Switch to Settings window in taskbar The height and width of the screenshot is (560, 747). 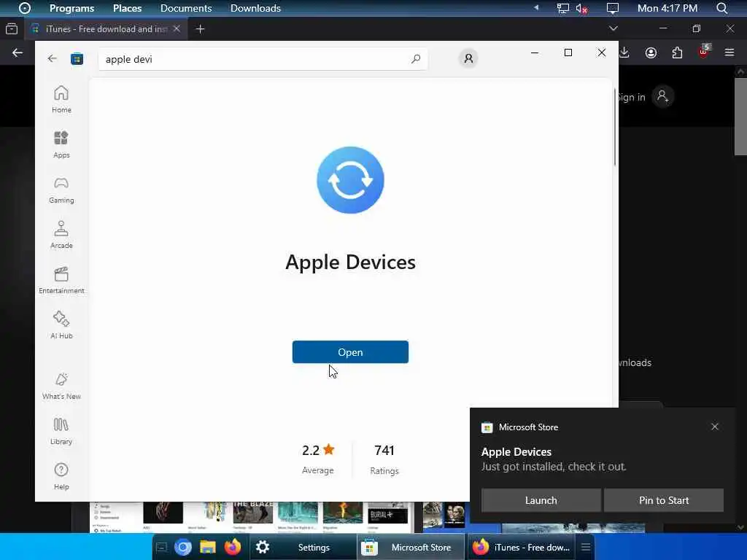pyautogui.click(x=302, y=547)
